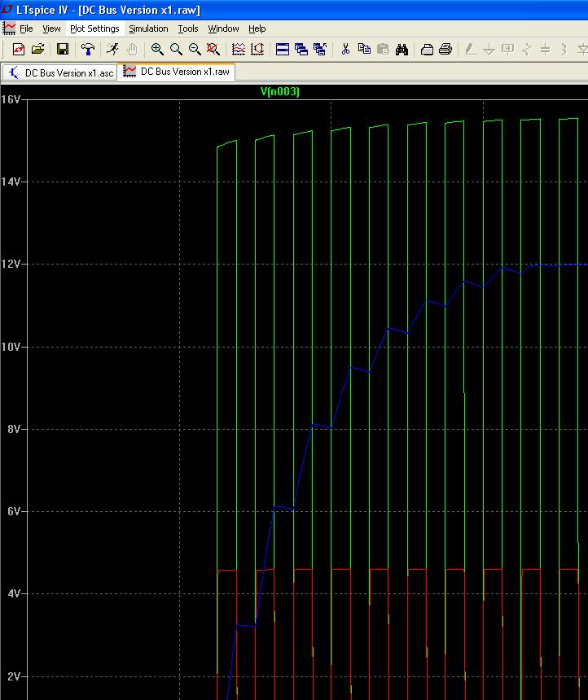Click the Place Ground icon
588x700 pixels.
pyautogui.click(x=489, y=49)
